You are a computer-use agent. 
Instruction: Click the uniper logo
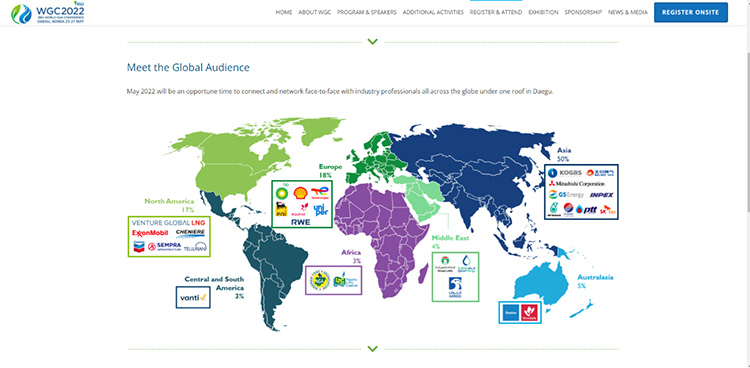coord(320,209)
